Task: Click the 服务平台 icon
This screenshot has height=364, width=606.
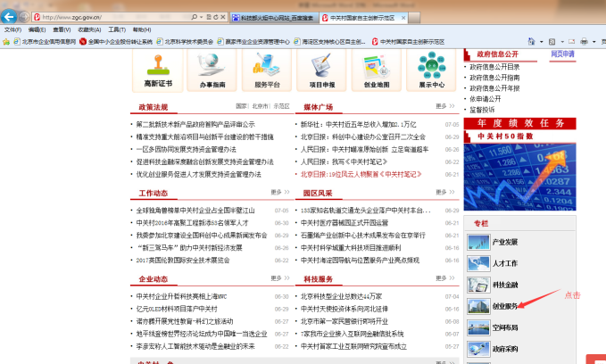Action: point(266,64)
